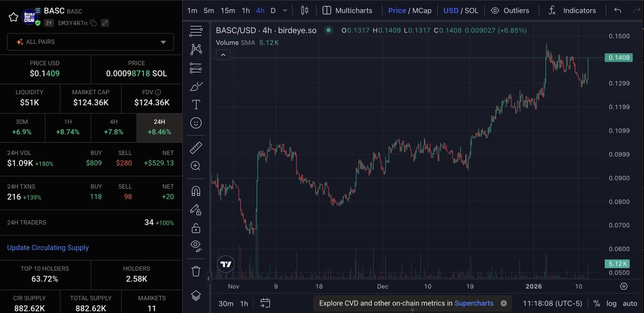The image size is (644, 313).
Task: Redo the chart action
Action: point(636,10)
